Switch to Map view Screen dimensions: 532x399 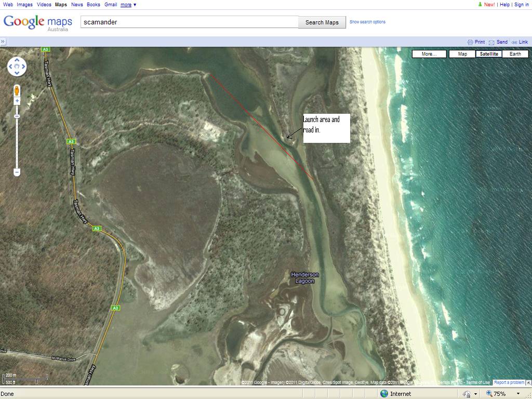click(x=462, y=54)
